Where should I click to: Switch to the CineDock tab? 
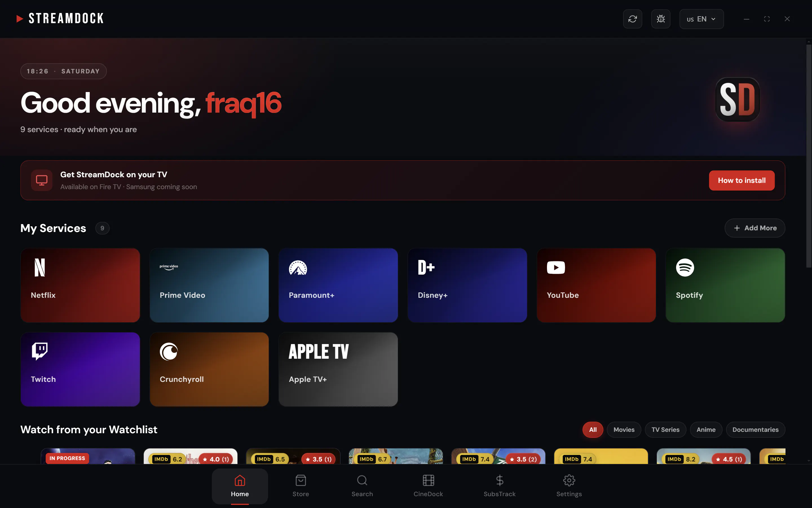click(x=428, y=486)
